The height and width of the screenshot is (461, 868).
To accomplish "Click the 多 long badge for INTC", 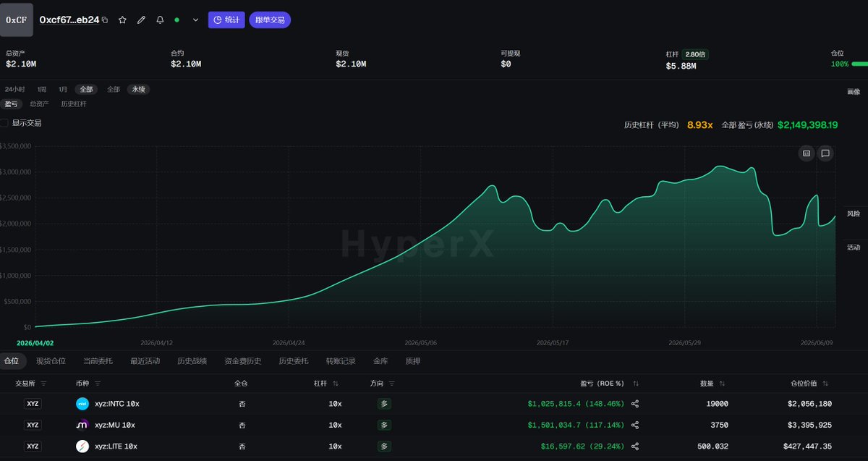I will (x=385, y=404).
